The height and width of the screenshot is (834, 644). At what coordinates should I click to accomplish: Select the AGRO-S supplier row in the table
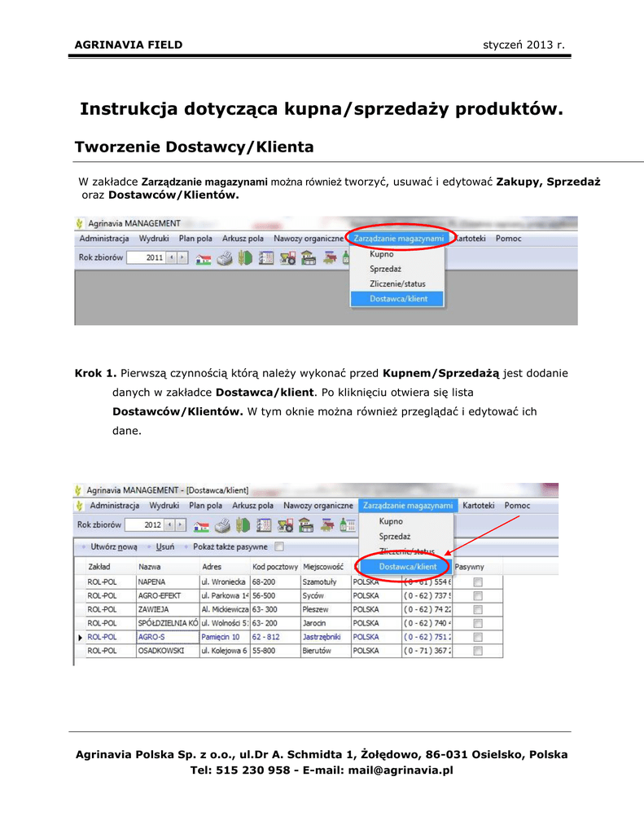coord(151,637)
